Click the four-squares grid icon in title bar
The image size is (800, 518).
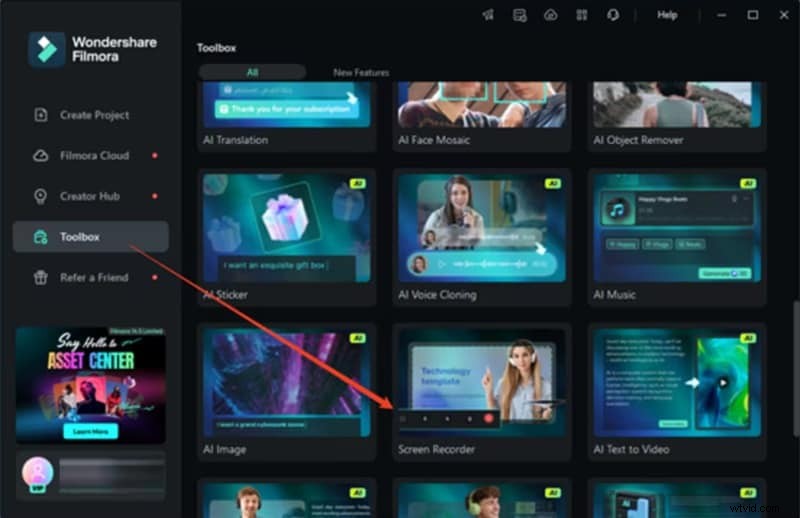pyautogui.click(x=581, y=15)
